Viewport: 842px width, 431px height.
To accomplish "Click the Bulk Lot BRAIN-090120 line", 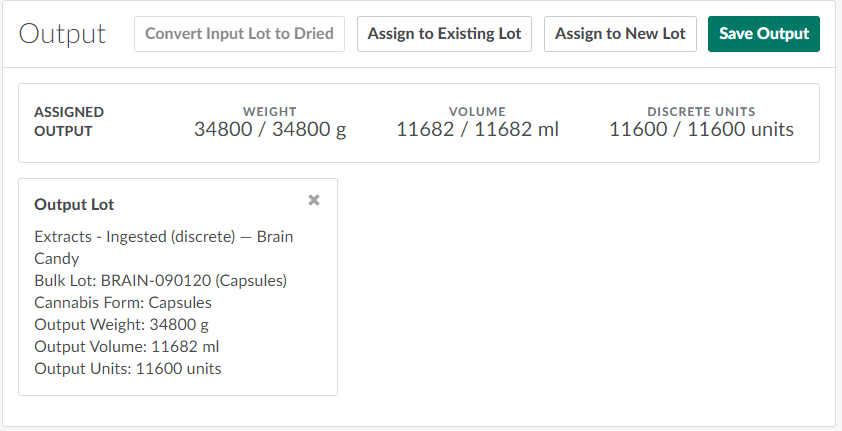I will point(161,280).
